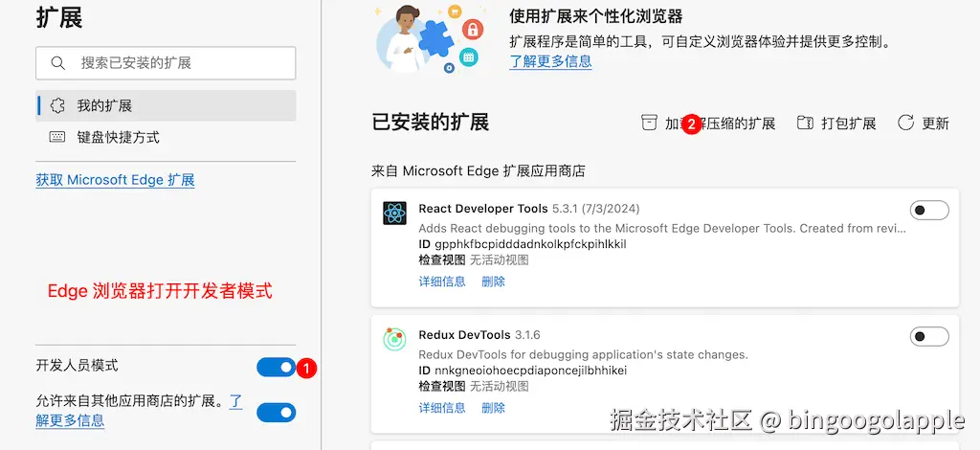Click React Developer Tools title text
Viewport: 980px width, 450px height.
point(483,208)
